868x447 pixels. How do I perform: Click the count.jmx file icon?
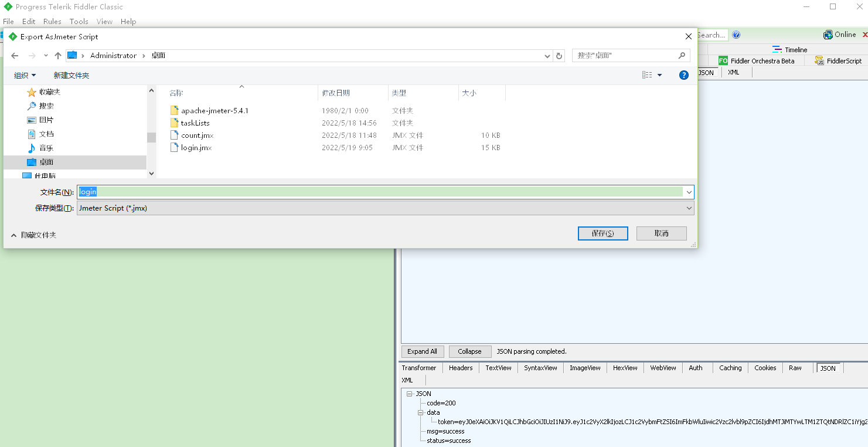[174, 135]
